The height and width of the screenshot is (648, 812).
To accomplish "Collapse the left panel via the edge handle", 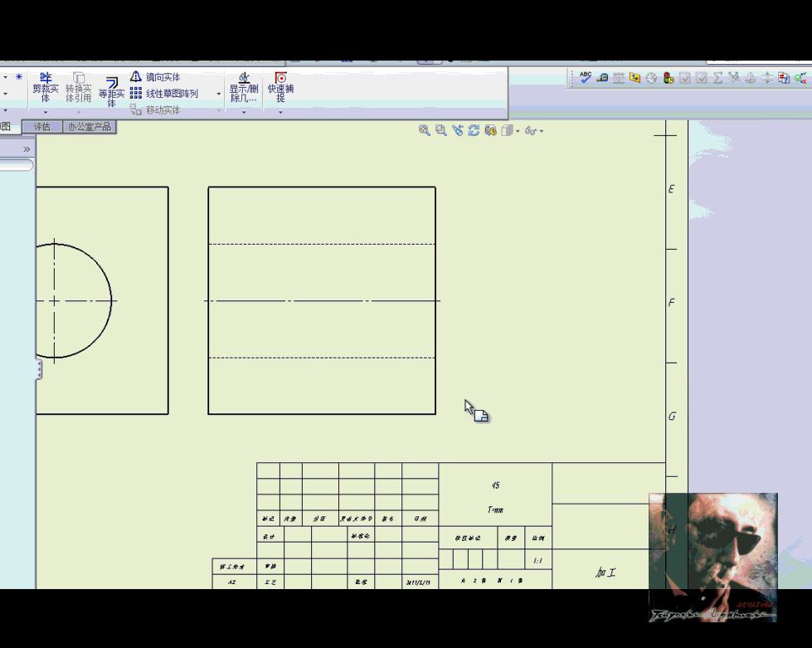I will click(x=39, y=369).
